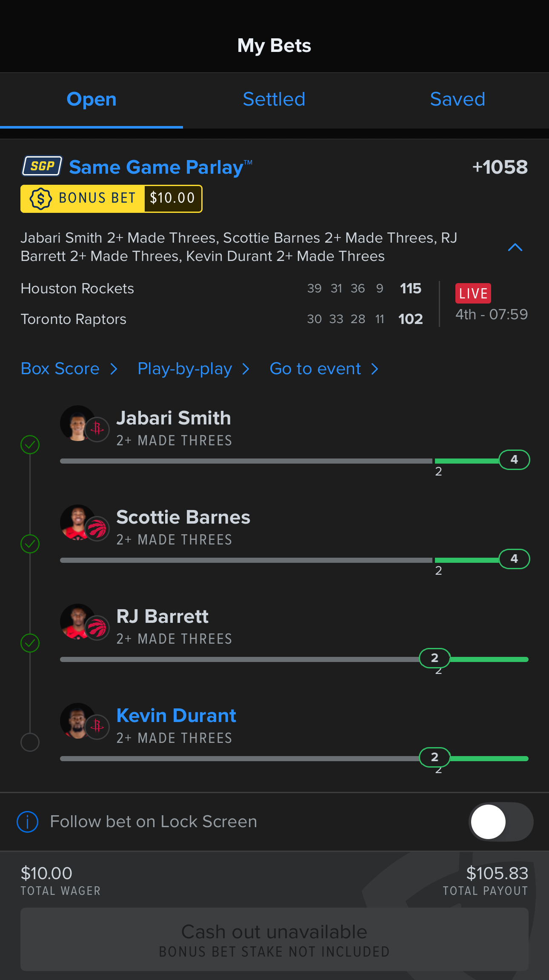Tap Jabari Smith's player headshot
Screen dimensions: 549x980
(77, 423)
